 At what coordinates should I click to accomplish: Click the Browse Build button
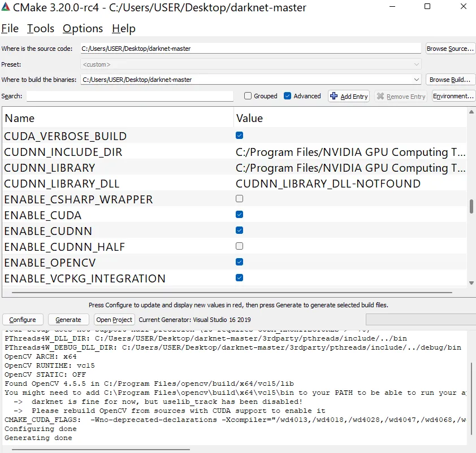coord(450,80)
